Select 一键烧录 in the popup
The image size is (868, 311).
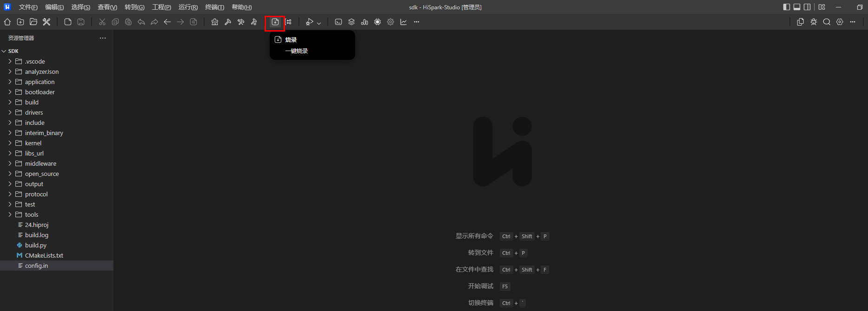click(x=297, y=51)
